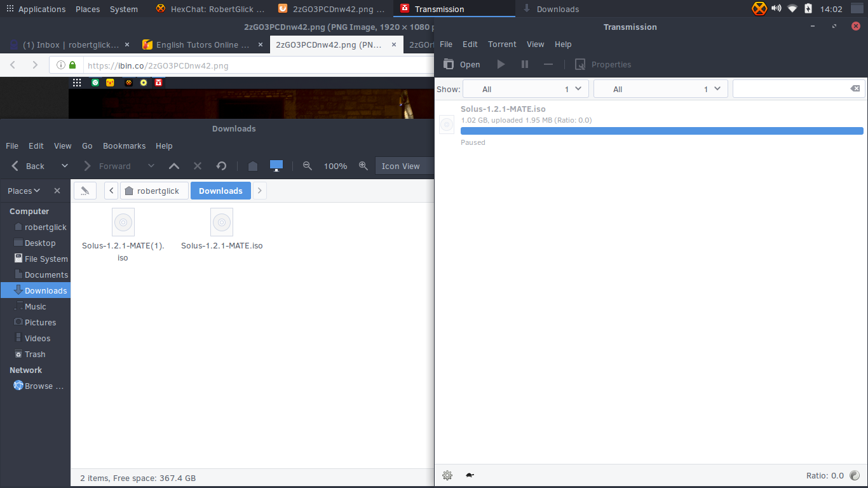Remove torrent using the minus icon
This screenshot has width=868, height=488.
click(548, 64)
